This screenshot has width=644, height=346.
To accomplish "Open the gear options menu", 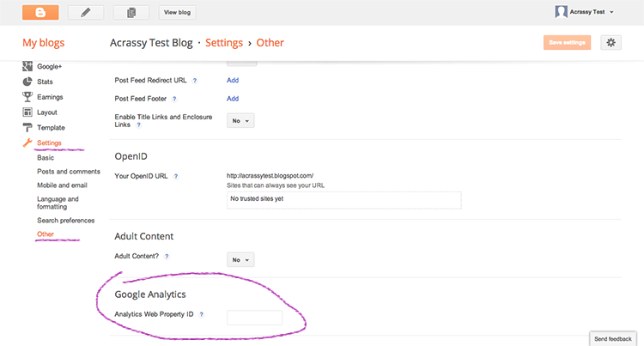I will click(611, 42).
